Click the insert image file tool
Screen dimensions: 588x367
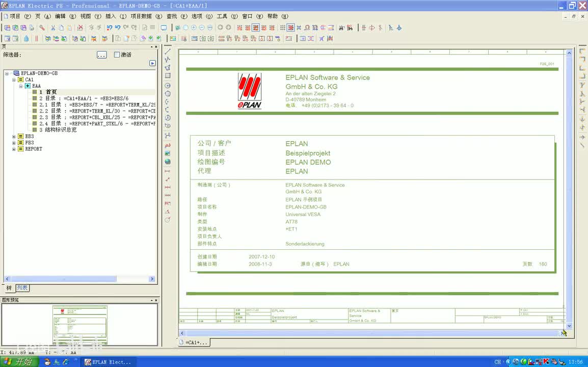point(168,153)
